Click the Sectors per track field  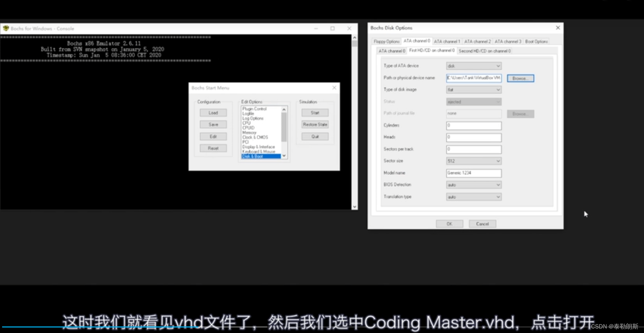474,149
